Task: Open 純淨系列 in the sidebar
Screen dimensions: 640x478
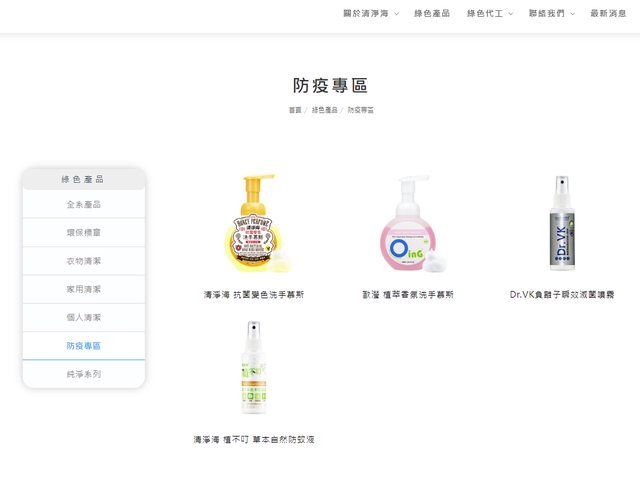Action: [83, 374]
